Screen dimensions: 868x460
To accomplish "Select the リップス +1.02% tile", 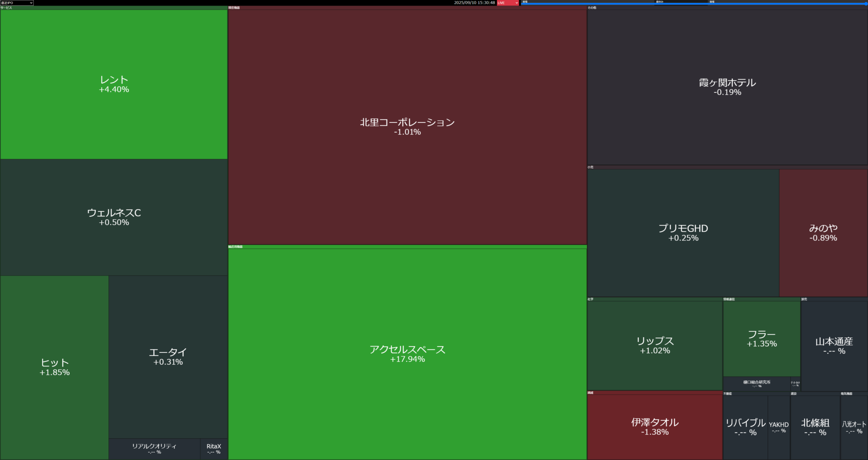I will [655, 345].
